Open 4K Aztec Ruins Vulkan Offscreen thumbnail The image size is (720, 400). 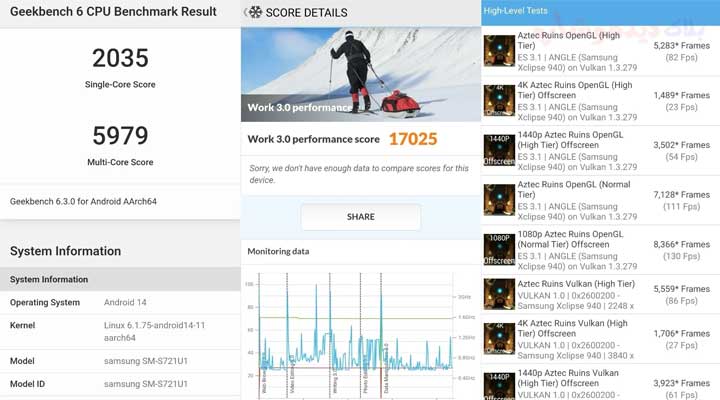499,338
